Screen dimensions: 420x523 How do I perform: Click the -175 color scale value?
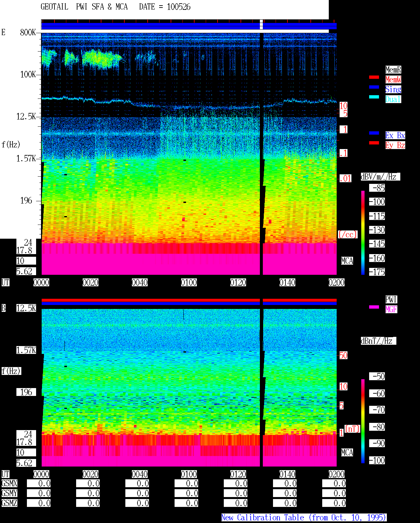[377, 272]
